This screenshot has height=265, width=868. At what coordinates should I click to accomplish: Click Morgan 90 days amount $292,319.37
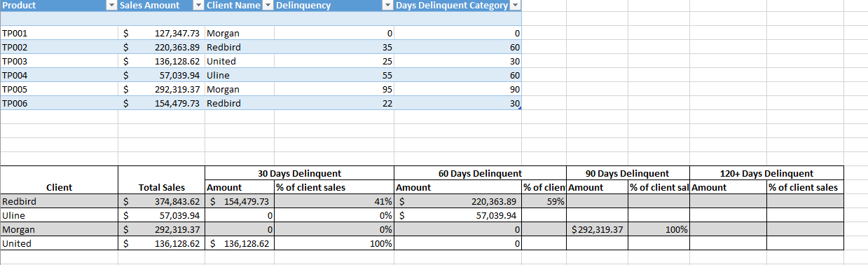(597, 229)
